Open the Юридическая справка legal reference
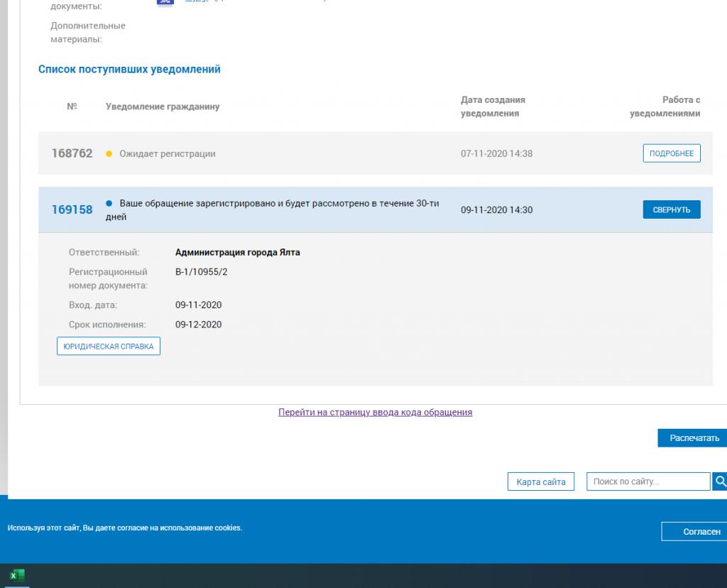 coord(109,346)
